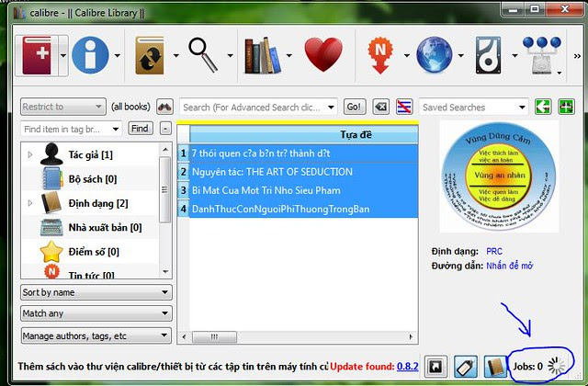Click the Add books red book icon
Screen dimensions: 588x386
point(37,55)
